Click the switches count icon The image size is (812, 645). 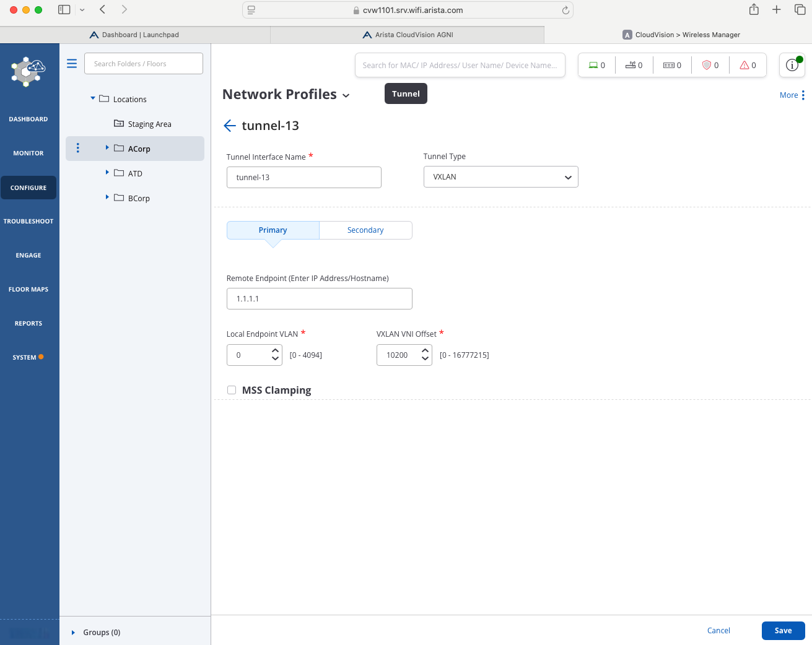point(669,65)
